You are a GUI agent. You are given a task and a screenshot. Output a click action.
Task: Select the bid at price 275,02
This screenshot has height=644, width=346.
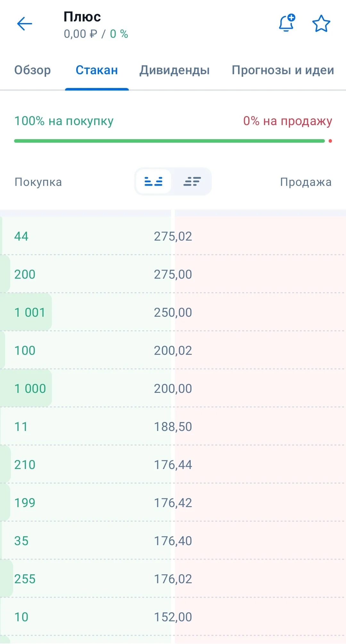point(173,236)
